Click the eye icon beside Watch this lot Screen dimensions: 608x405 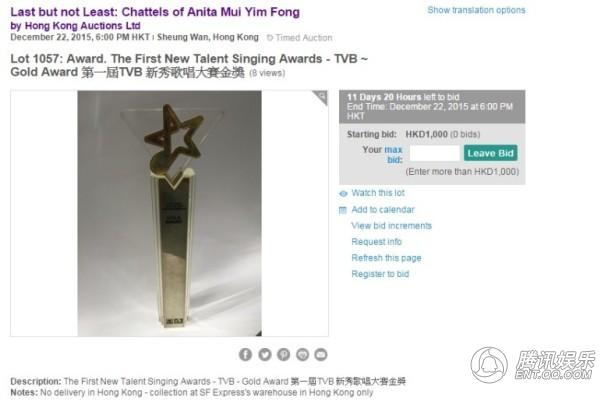tap(343, 194)
